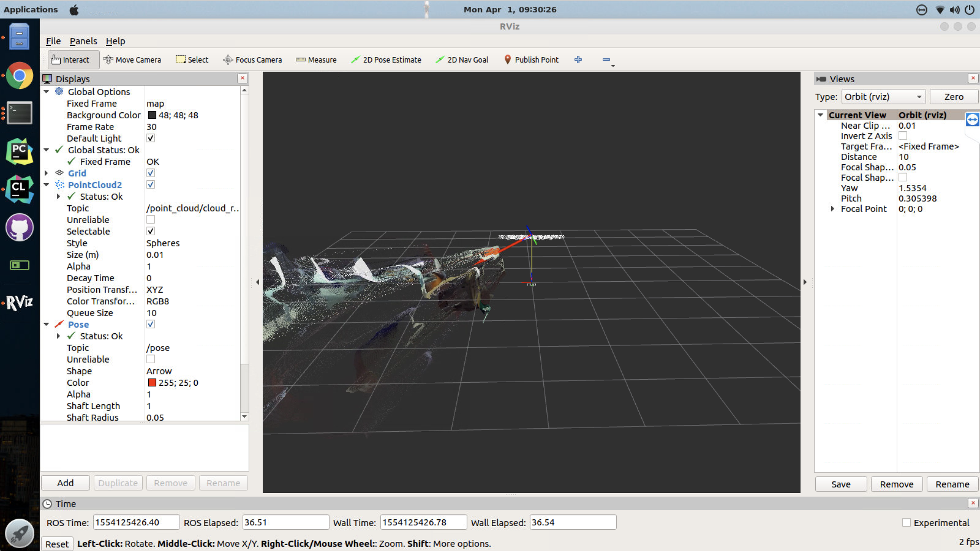
Task: Toggle the PointCloud2 display checkbox
Action: click(x=151, y=185)
